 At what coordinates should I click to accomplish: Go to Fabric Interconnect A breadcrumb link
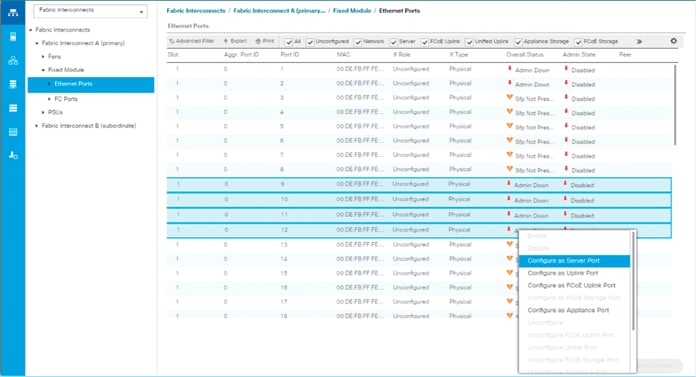tap(279, 11)
